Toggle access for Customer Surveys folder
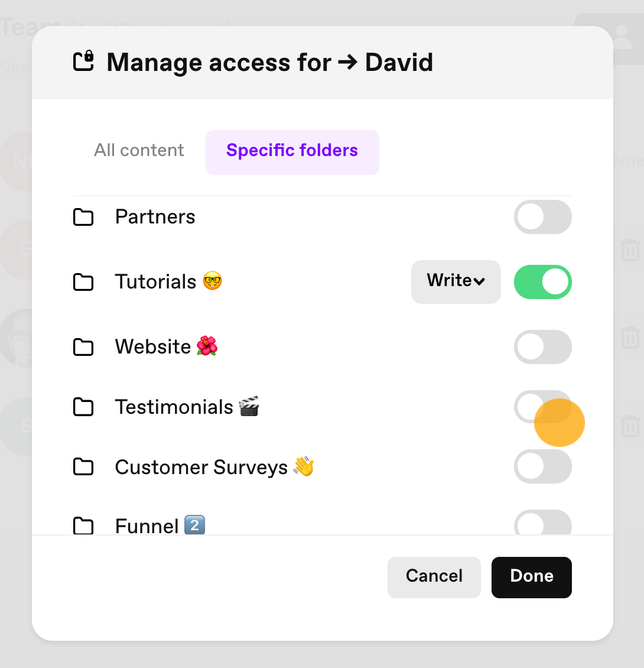The image size is (644, 668). coord(542,466)
